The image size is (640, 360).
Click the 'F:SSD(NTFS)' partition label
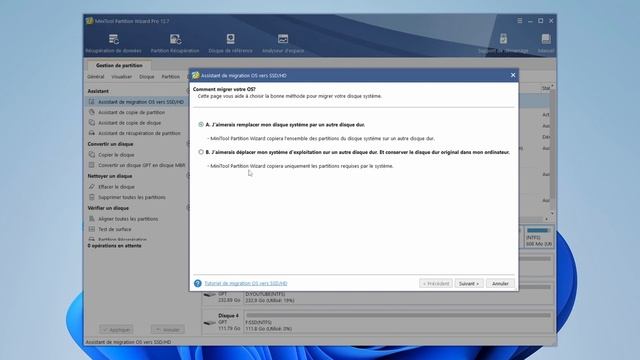click(x=258, y=322)
